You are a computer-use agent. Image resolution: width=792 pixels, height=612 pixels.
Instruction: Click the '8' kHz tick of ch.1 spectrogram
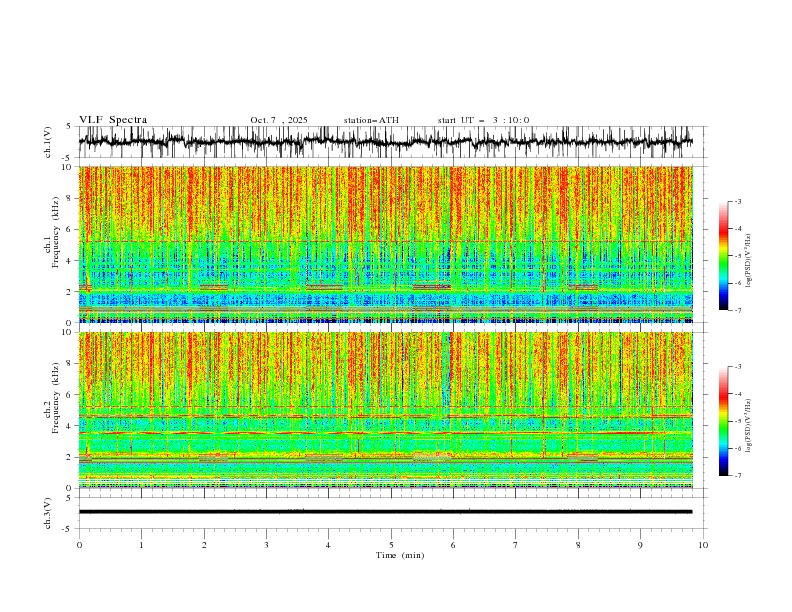71,198
